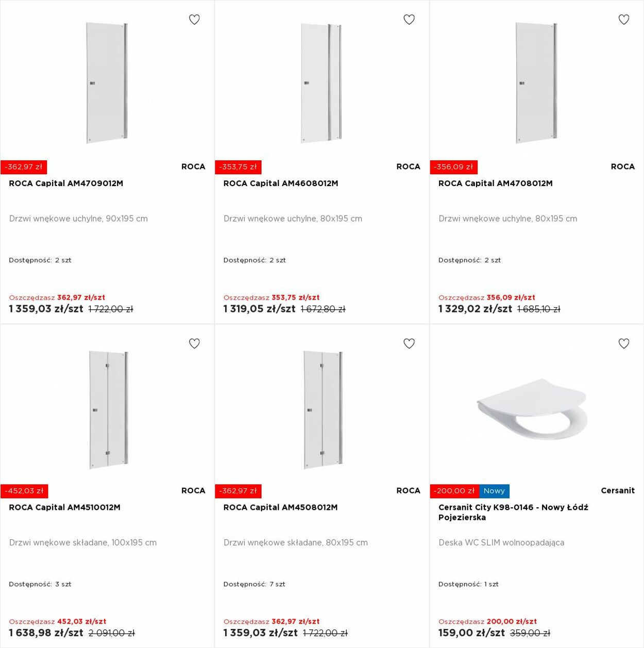Click the ROCA brand label on AM4608012M
644x648 pixels.
(408, 167)
